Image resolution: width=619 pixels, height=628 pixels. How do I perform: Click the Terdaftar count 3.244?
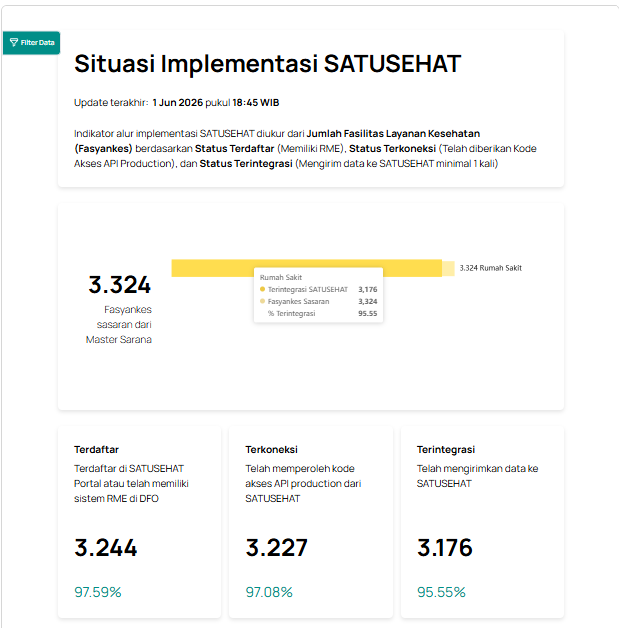coord(106,547)
